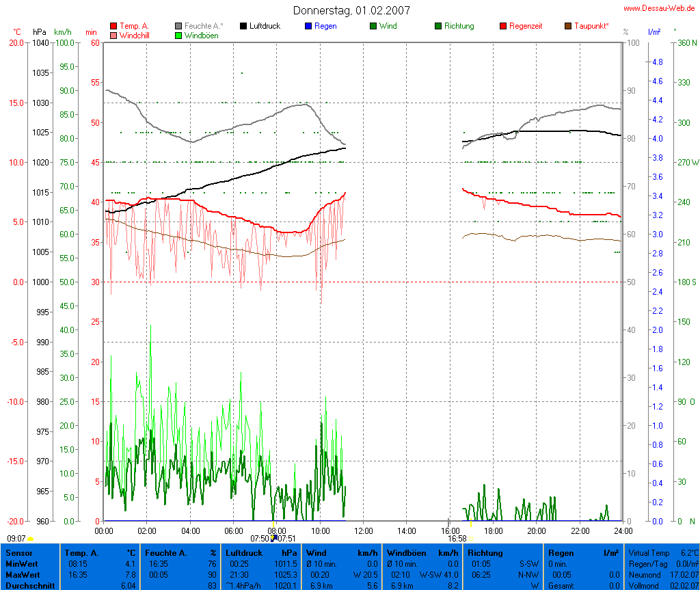Click the moon icon near 09:07
The image size is (700, 590).
click(x=31, y=539)
